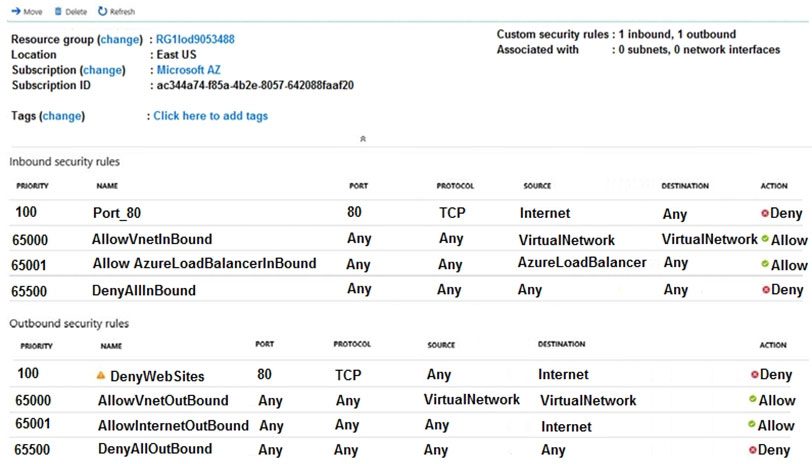Sort outbound rules by NAME column header

[111, 346]
